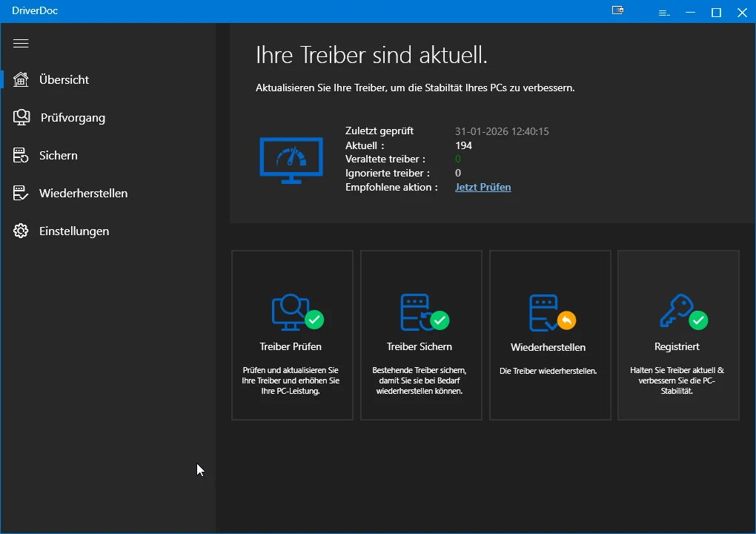
Task: Click the Sichern backup icon in sidebar
Action: pyautogui.click(x=21, y=155)
